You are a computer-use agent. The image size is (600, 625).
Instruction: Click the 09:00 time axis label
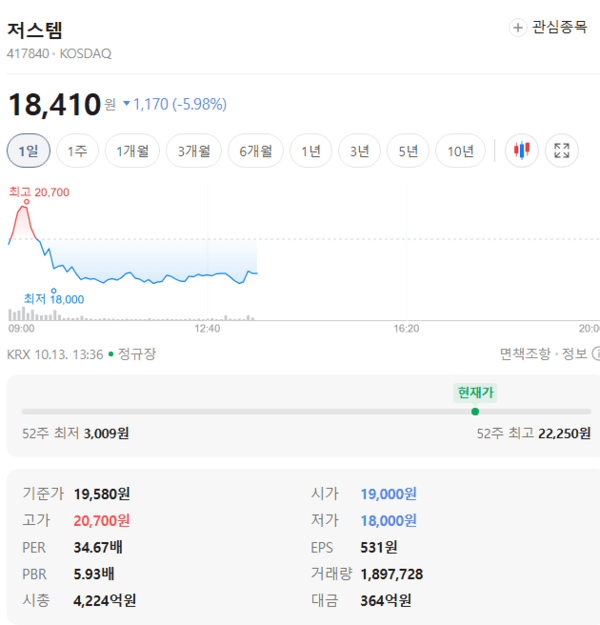22,328
